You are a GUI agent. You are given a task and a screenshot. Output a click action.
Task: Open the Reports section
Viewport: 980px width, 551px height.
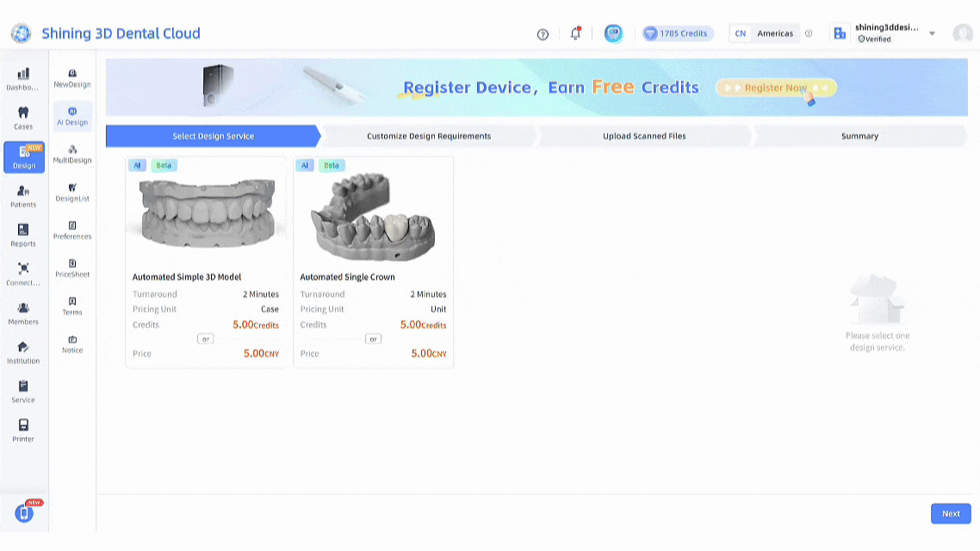[23, 235]
